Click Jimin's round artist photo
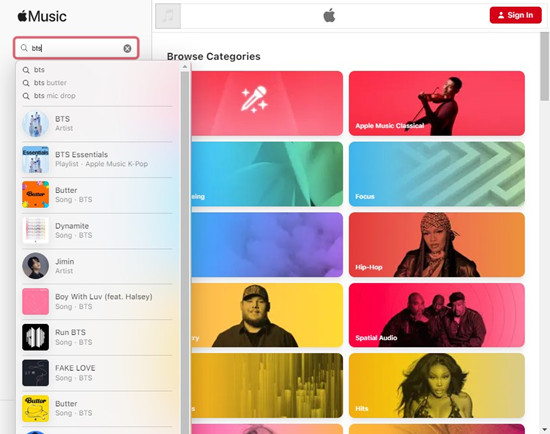The height and width of the screenshot is (434, 550). (35, 266)
